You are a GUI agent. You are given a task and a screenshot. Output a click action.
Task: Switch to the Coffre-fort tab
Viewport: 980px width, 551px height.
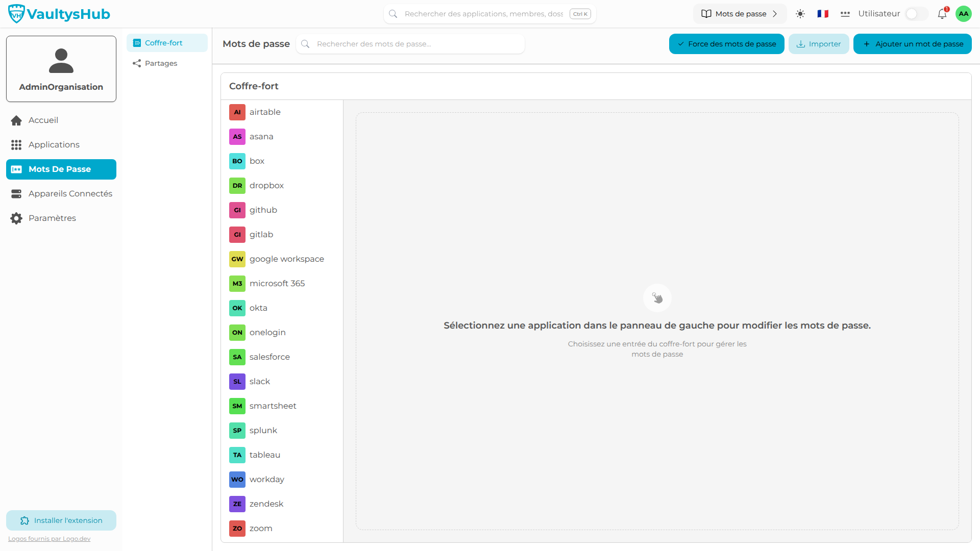pos(167,43)
